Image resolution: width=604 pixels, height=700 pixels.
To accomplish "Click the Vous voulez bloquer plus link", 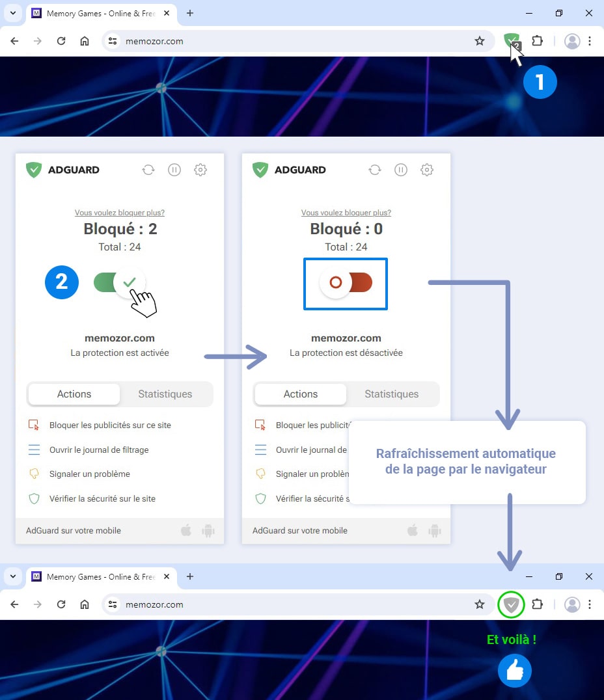I will click(119, 212).
